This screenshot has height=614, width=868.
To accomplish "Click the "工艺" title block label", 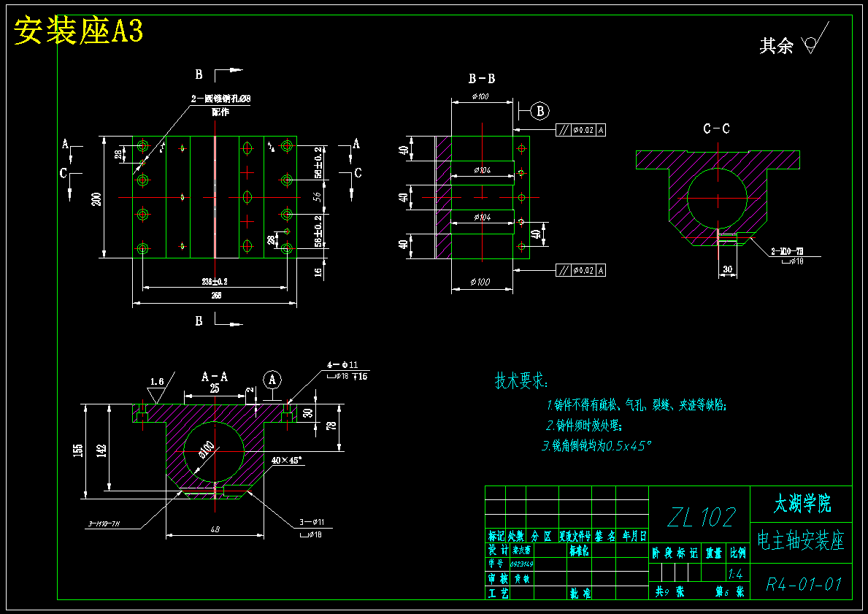I will (x=499, y=594).
